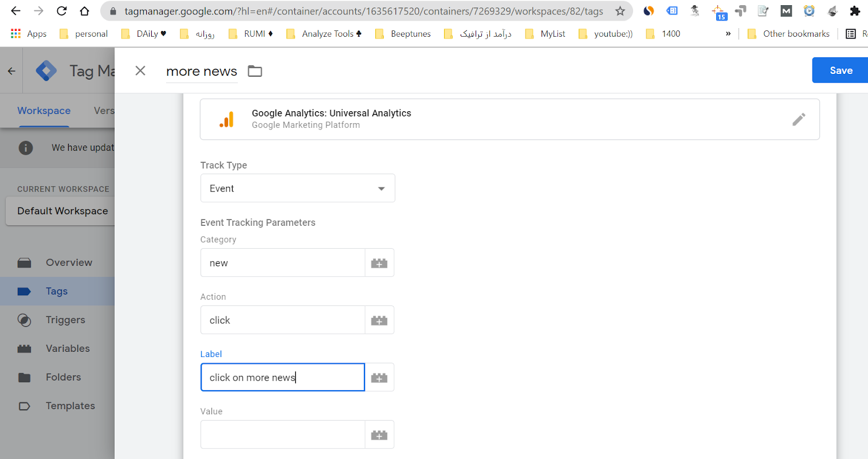Click the info icon in update notice
868x459 pixels.
coord(26,148)
